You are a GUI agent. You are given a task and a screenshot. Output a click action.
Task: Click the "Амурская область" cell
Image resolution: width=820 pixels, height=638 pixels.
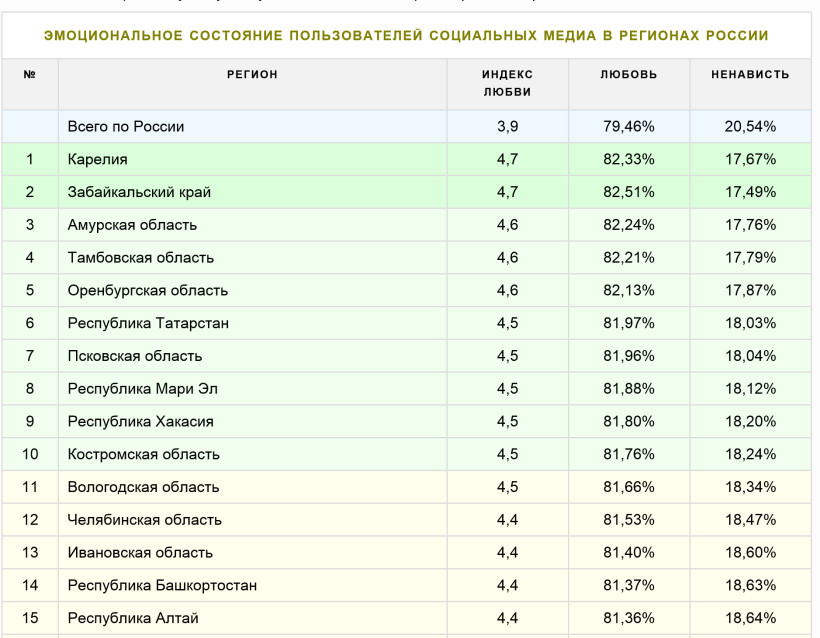(132, 225)
